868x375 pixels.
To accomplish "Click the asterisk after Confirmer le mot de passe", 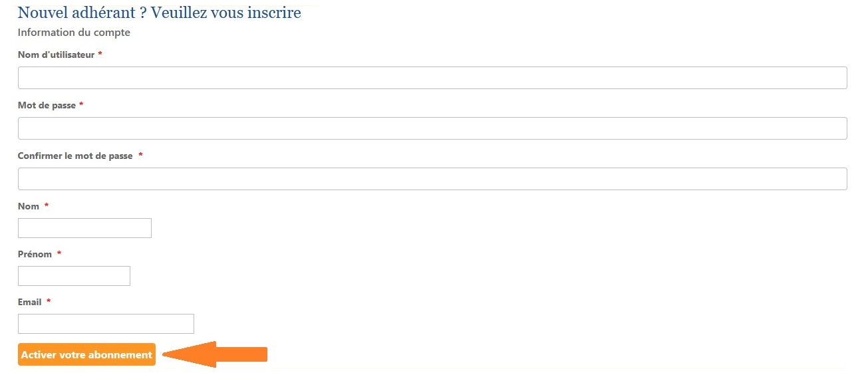I will 141,156.
